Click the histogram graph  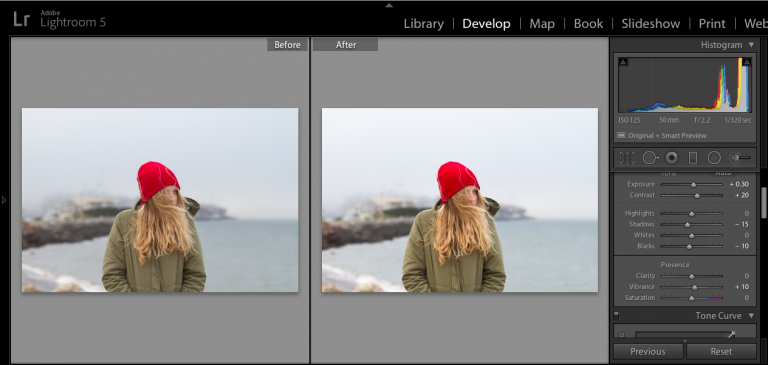685,85
